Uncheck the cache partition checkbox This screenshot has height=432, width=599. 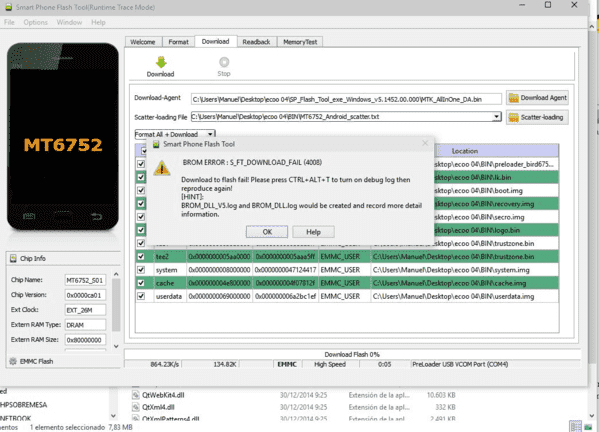(x=141, y=283)
